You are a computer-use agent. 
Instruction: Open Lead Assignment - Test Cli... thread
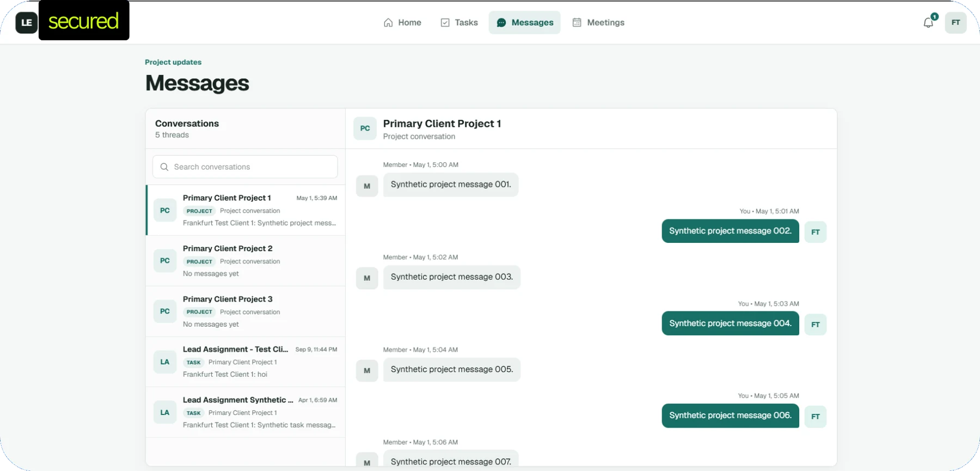(x=246, y=362)
